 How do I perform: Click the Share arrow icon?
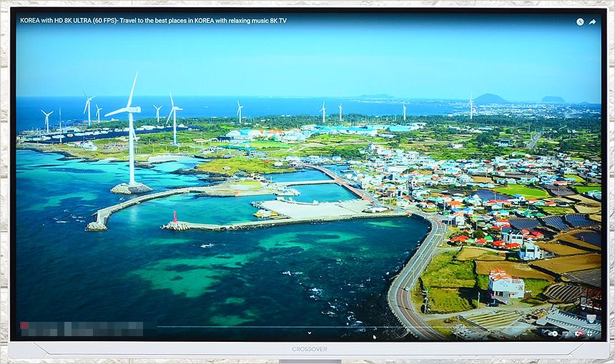coord(592,22)
